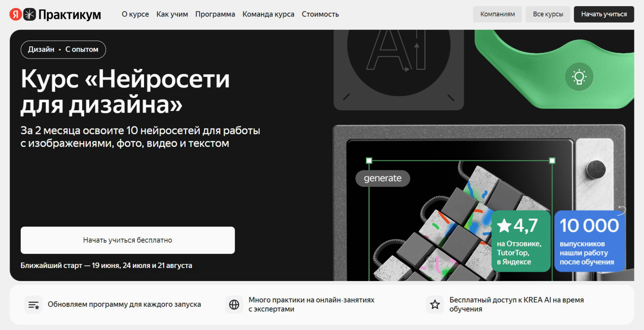This screenshot has height=330, width=644.
Task: Click the Компаниям button
Action: (x=498, y=14)
